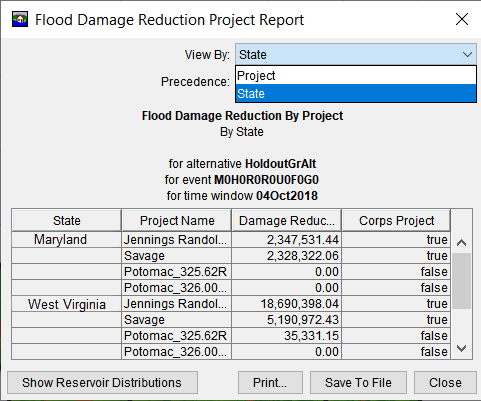Select Project from the dropdown list
481x401 pixels.
click(x=356, y=76)
